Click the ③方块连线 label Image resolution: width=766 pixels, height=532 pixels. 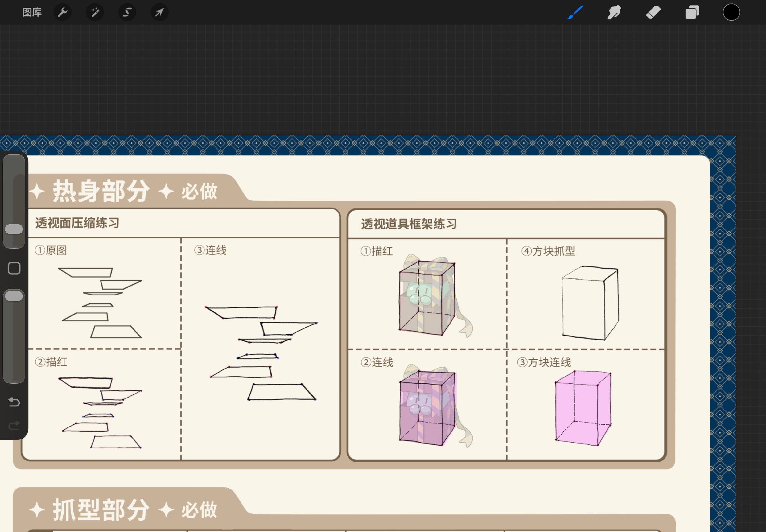(x=544, y=362)
